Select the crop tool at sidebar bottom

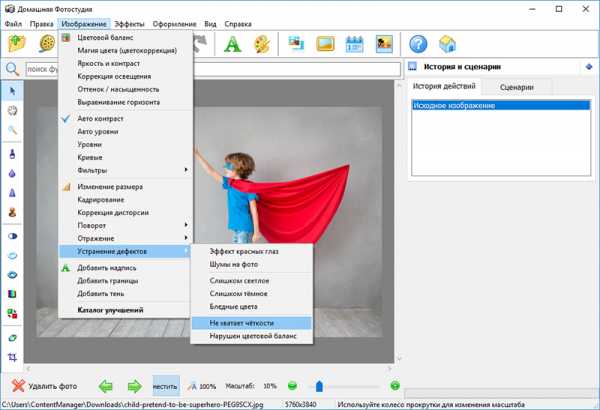click(x=12, y=357)
